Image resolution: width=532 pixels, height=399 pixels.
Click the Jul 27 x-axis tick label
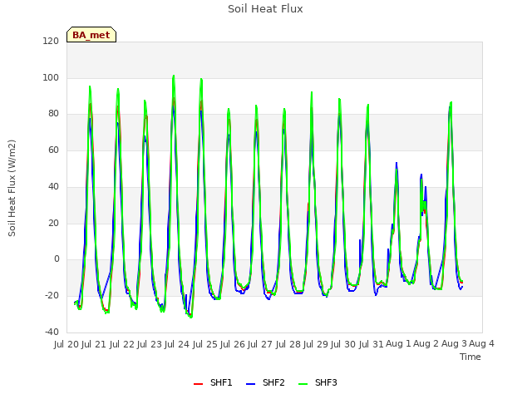click(x=260, y=344)
